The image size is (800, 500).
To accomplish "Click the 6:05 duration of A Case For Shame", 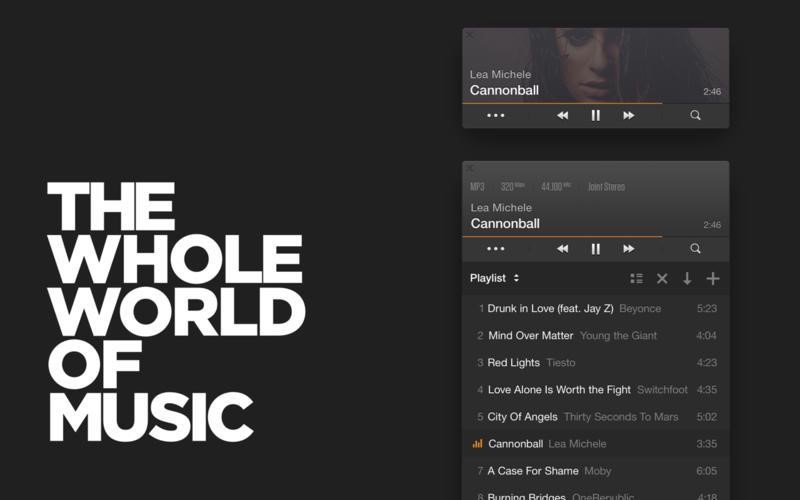I will [x=707, y=470].
